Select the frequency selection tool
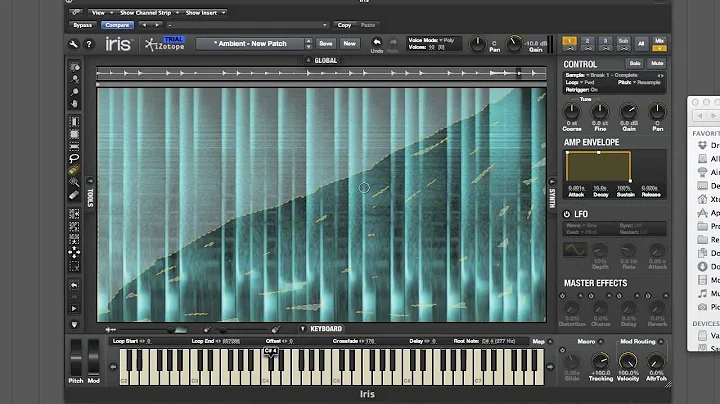This screenshot has width=720, height=404. pos(74,146)
